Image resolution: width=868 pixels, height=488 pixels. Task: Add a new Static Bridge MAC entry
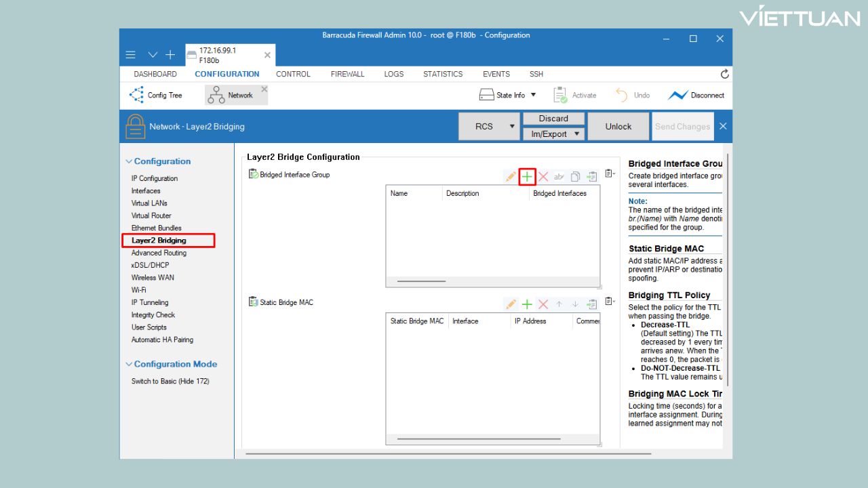(527, 304)
